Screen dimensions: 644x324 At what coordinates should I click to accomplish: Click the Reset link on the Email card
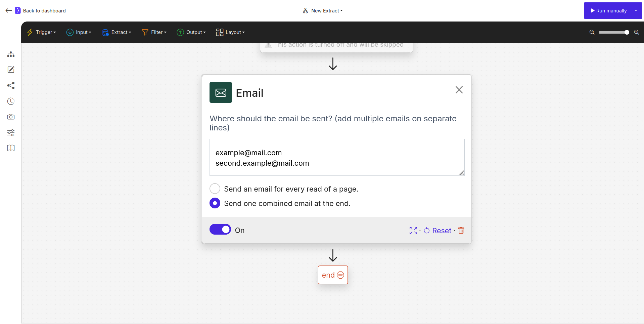point(442,231)
